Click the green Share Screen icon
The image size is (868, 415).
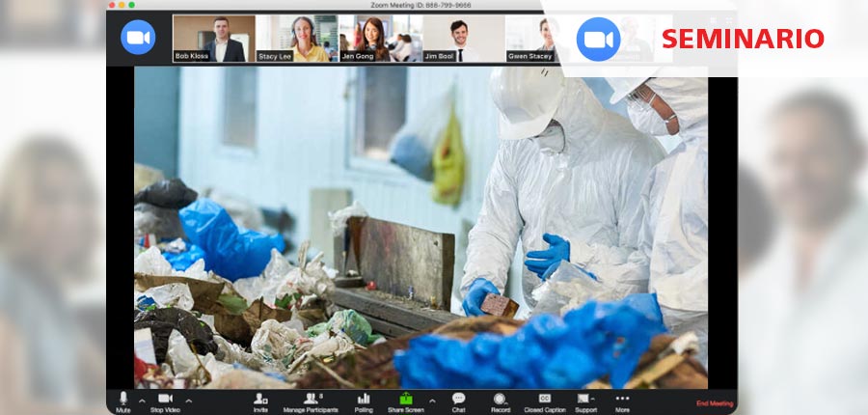tap(406, 399)
